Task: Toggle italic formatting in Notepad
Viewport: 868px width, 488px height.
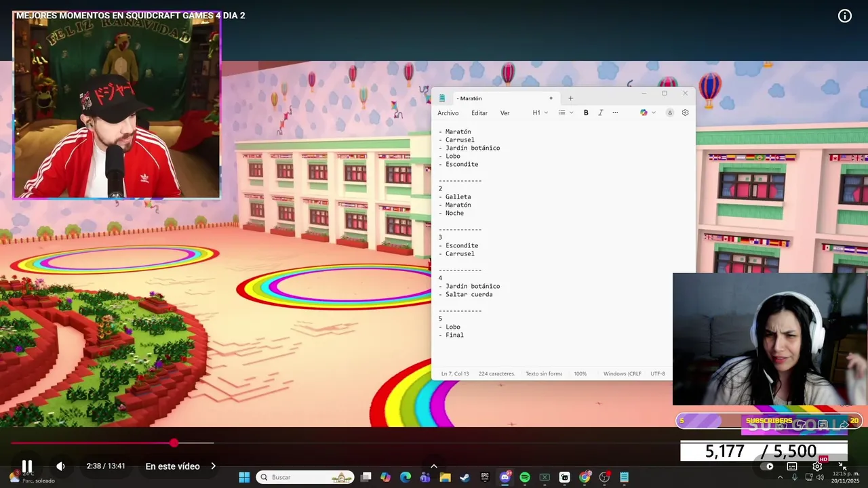Action: point(600,113)
